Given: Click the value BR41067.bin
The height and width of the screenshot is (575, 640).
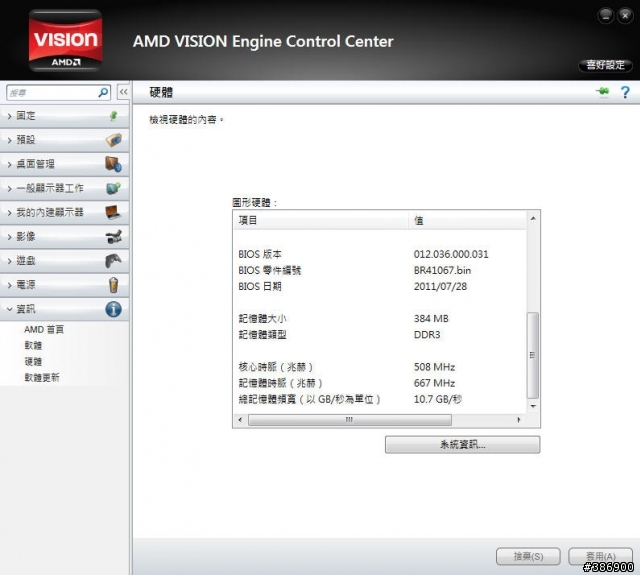Looking at the screenshot, I should pyautogui.click(x=442, y=270).
